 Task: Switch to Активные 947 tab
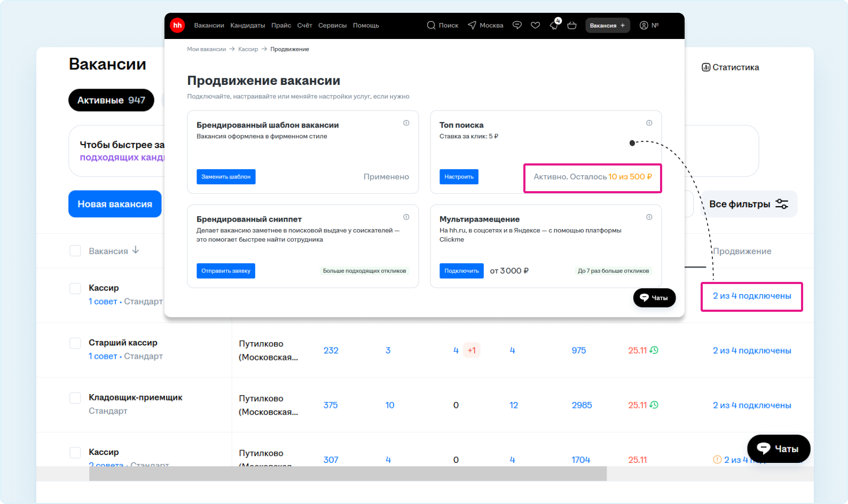[111, 100]
